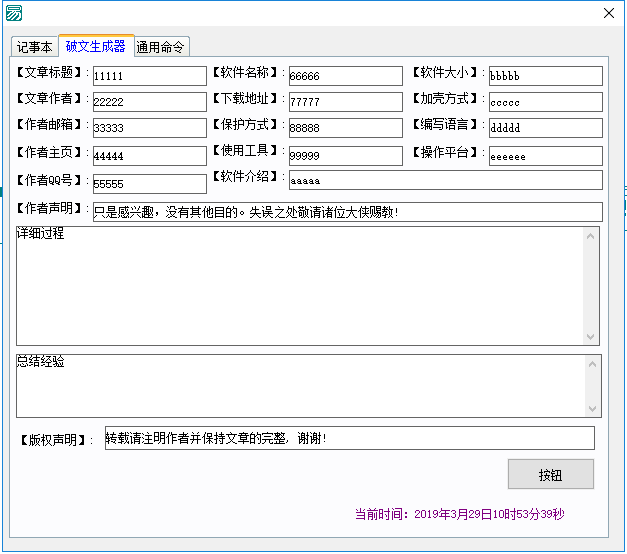Select the 软件名称 input showing 66666

click(x=346, y=76)
